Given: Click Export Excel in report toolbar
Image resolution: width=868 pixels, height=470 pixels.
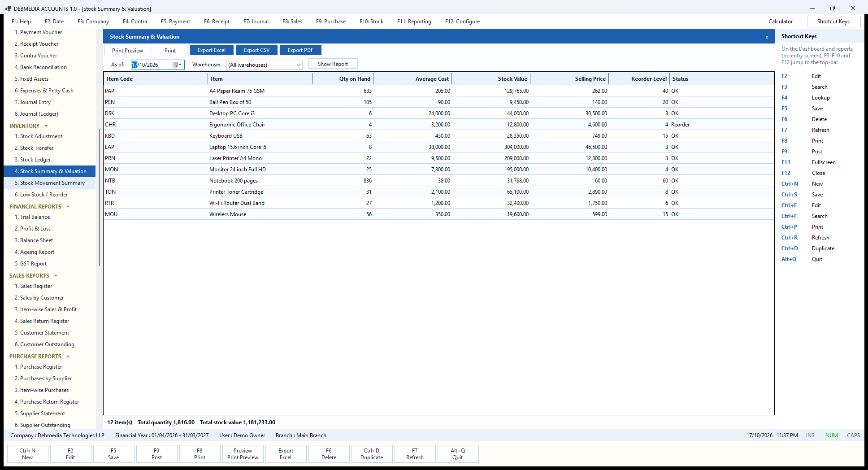Looking at the screenshot, I should coord(212,50).
